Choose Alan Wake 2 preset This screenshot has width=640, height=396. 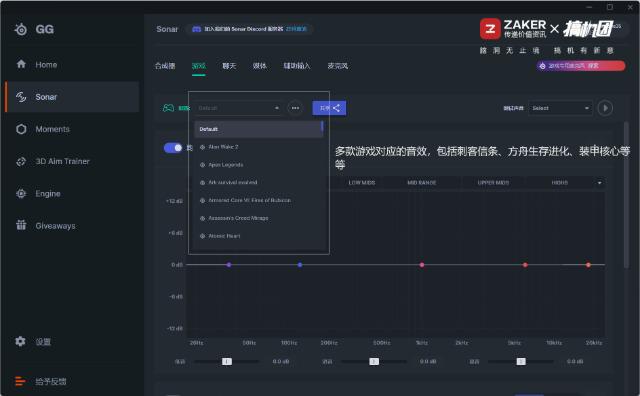click(x=258, y=147)
